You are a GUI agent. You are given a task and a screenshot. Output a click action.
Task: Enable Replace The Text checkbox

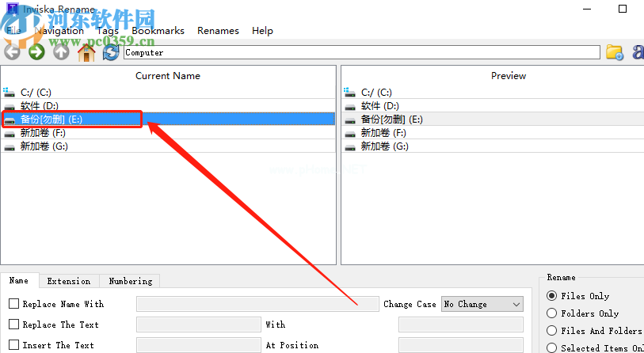coord(14,325)
